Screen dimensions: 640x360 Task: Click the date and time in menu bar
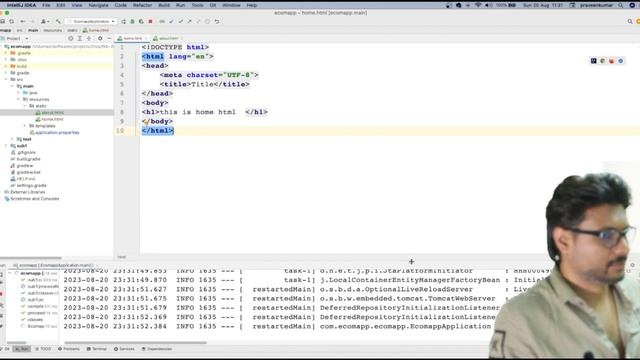(x=543, y=5)
